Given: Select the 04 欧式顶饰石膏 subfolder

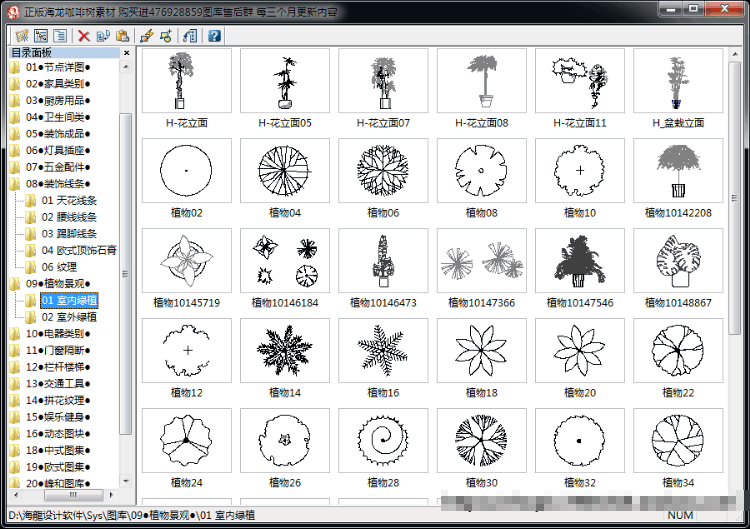Looking at the screenshot, I should tap(79, 250).
